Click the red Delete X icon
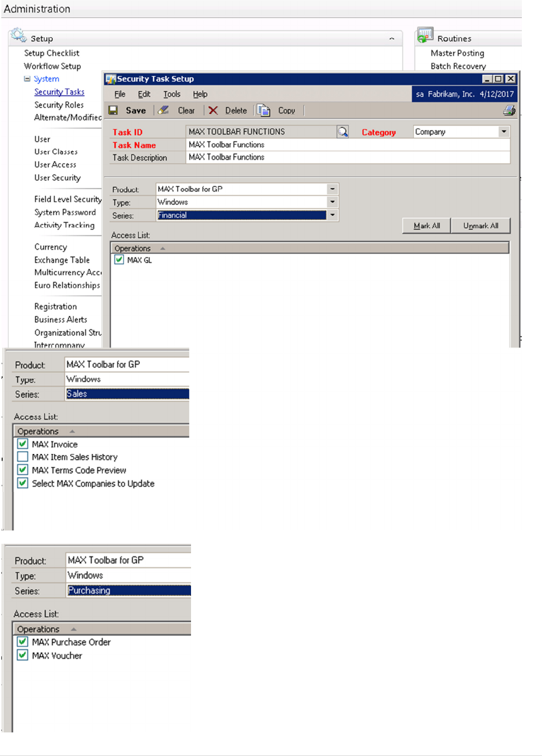The height and width of the screenshot is (756, 542). pos(213,110)
